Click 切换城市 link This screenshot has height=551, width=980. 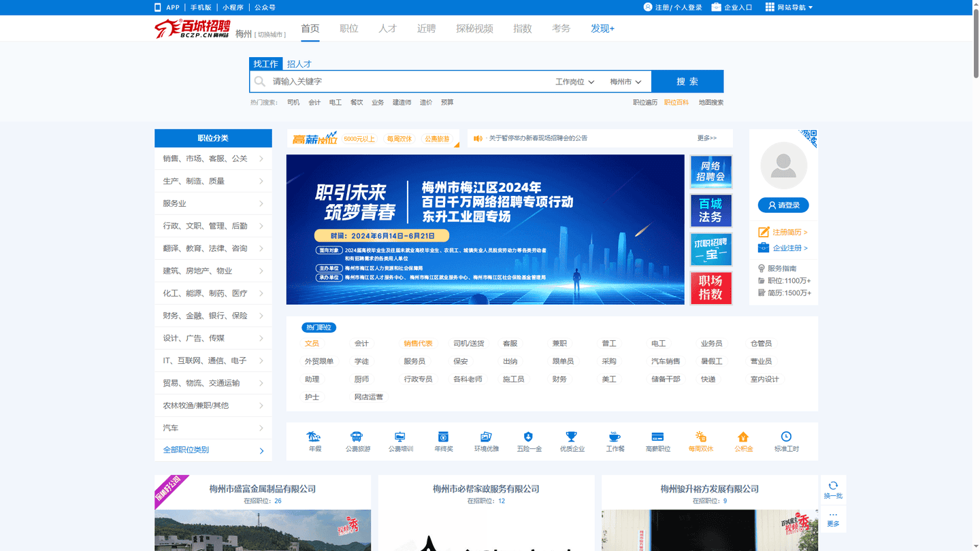tap(270, 35)
